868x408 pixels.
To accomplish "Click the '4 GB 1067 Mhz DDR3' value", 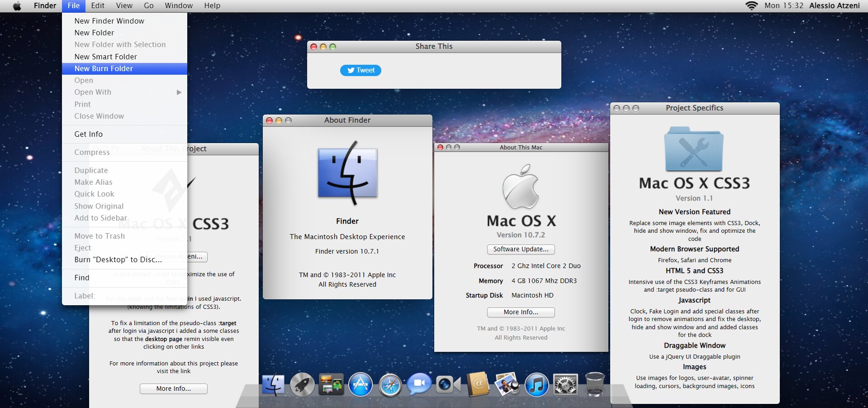I will [x=544, y=281].
